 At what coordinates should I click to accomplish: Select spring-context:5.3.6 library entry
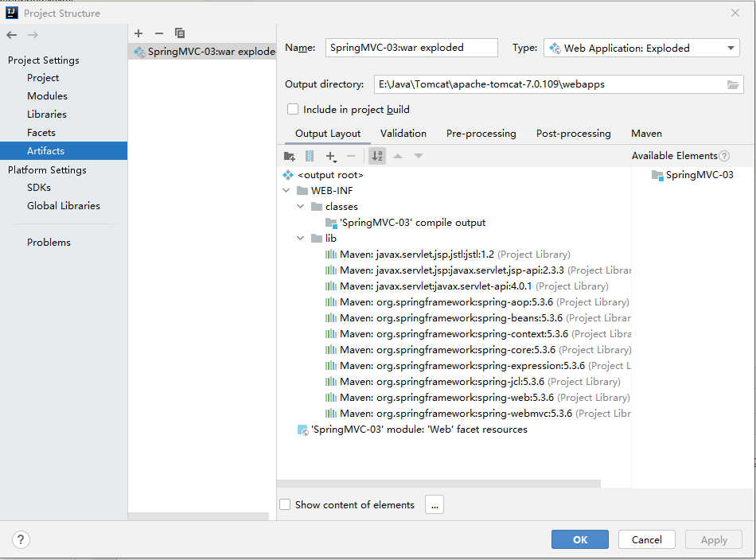477,334
